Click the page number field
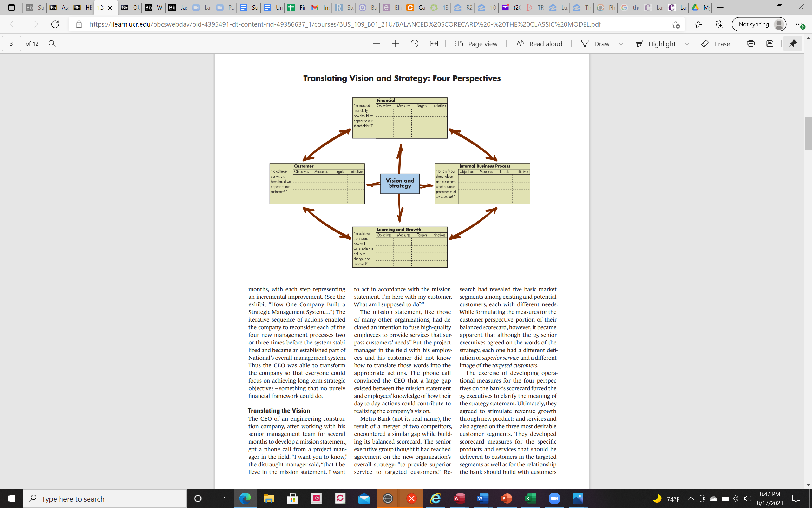This screenshot has height=508, width=812. click(11, 44)
